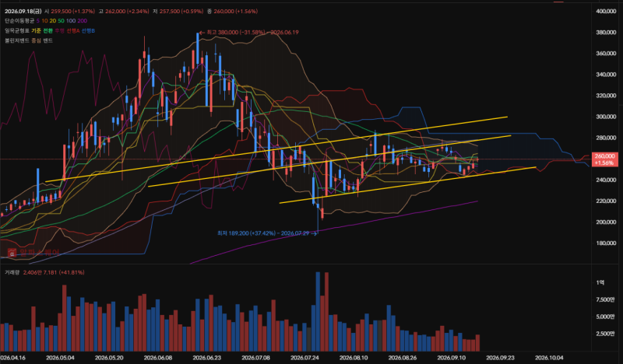
Task: Click the 2026.08.26 date axis label
Action: pos(402,358)
